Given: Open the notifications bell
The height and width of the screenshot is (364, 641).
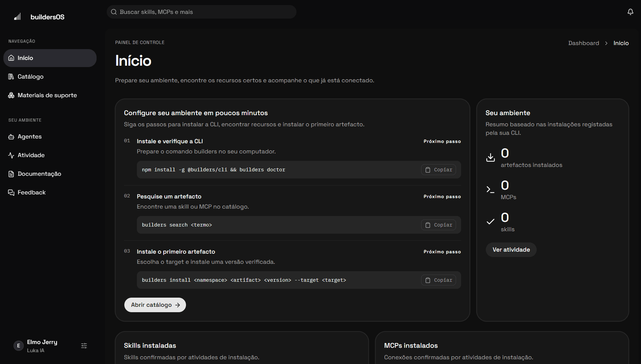Looking at the screenshot, I should pos(630,12).
